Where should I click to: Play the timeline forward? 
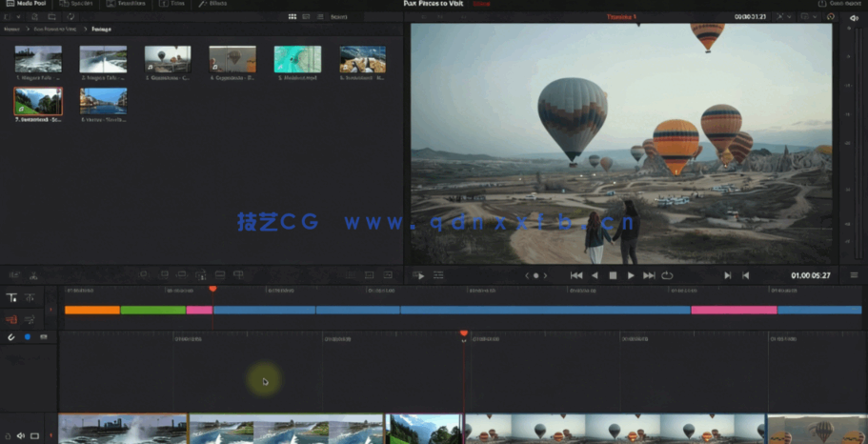[x=631, y=275]
